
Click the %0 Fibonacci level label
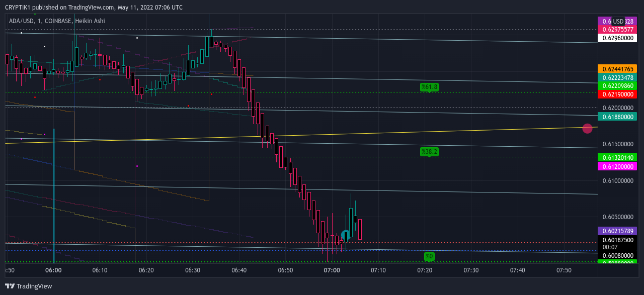pos(429,256)
